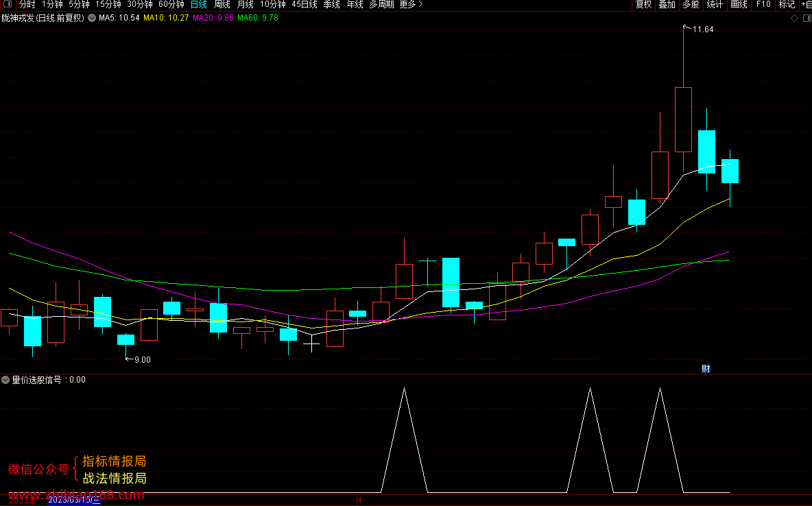Select the 60分钟 period tab
Image resolution: width=812 pixels, height=506 pixels.
click(x=171, y=5)
